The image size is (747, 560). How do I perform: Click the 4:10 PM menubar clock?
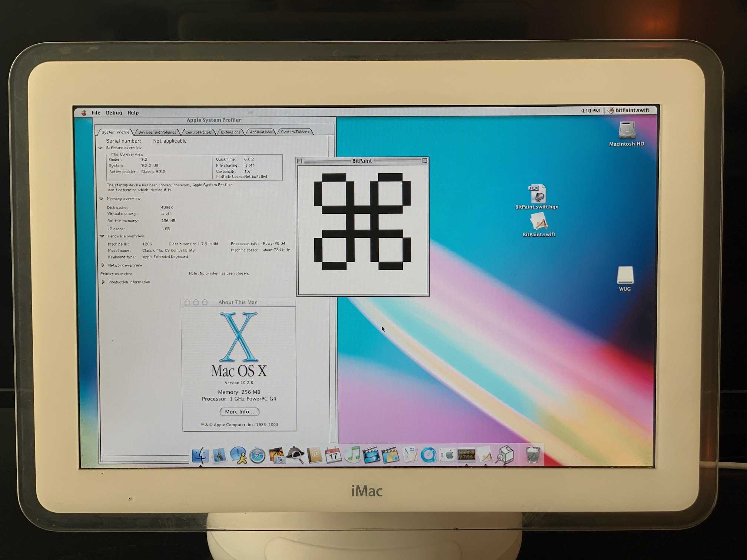point(590,111)
